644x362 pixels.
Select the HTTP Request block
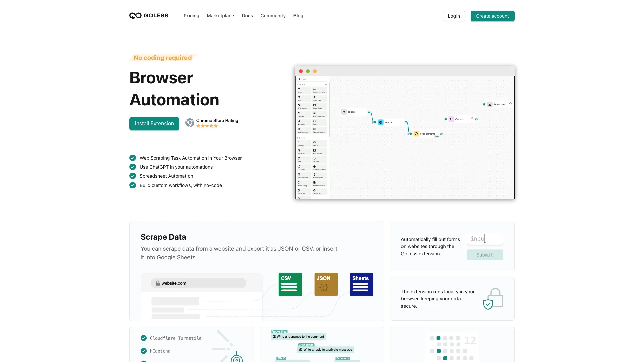coord(304,106)
